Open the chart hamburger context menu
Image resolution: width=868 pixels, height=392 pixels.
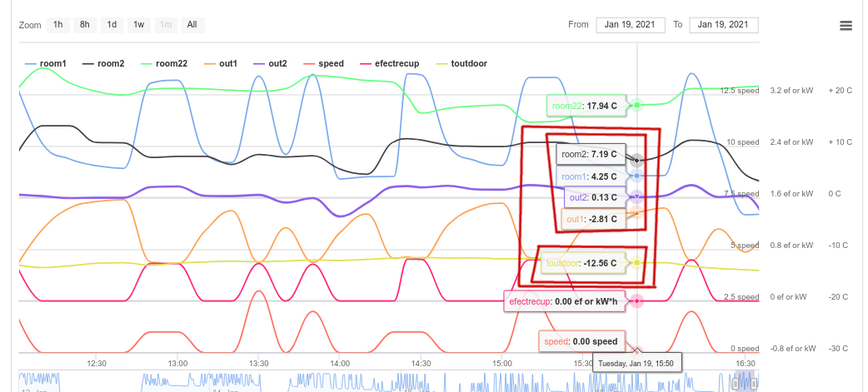846,25
